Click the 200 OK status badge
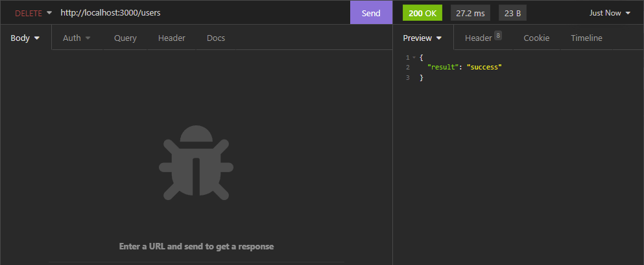 coord(423,13)
